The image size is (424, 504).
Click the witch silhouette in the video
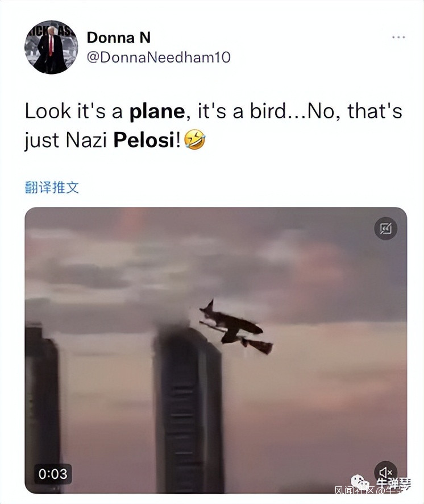click(236, 327)
